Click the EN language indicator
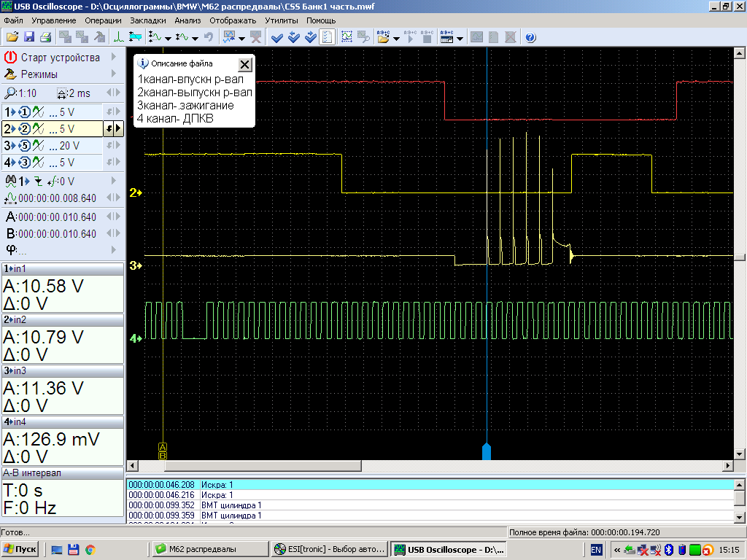 [x=595, y=550]
